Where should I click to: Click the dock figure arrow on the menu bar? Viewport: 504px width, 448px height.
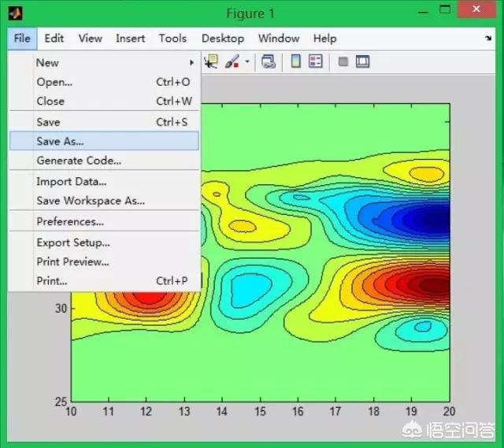tap(488, 39)
